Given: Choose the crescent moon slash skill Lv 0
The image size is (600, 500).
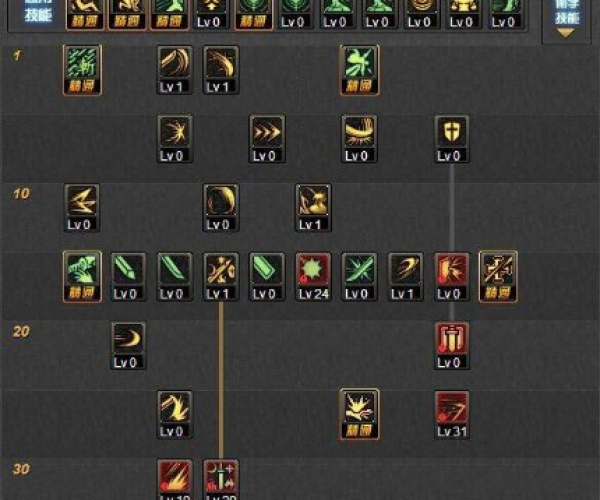Looking at the screenshot, I should coord(221,208).
